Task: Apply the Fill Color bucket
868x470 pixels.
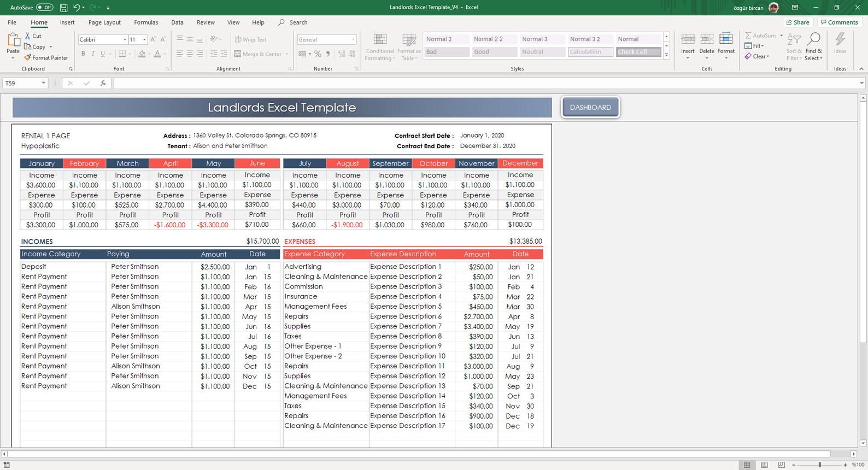Action: coord(142,54)
